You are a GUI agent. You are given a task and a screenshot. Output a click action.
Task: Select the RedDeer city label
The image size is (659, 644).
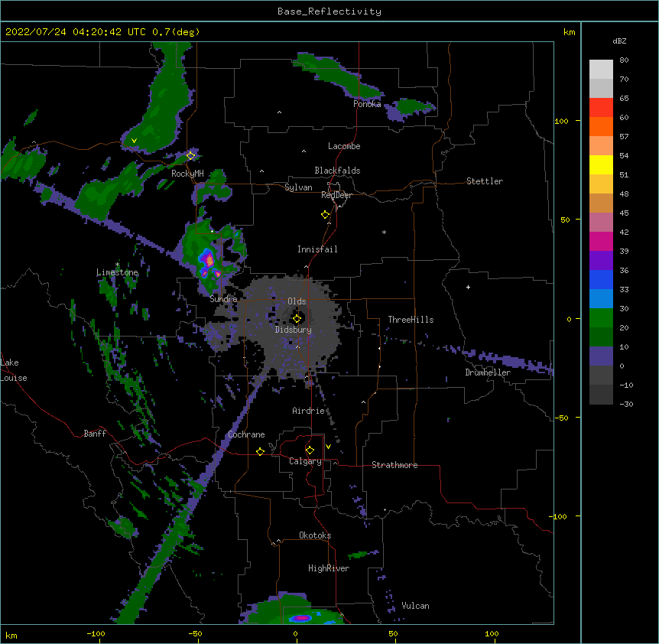[336, 195]
